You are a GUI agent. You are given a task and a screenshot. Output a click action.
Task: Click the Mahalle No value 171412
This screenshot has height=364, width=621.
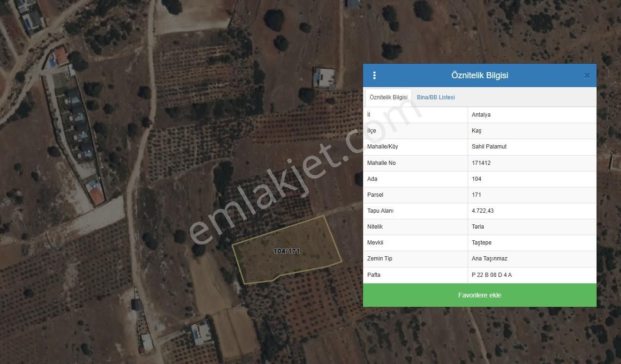tap(481, 163)
